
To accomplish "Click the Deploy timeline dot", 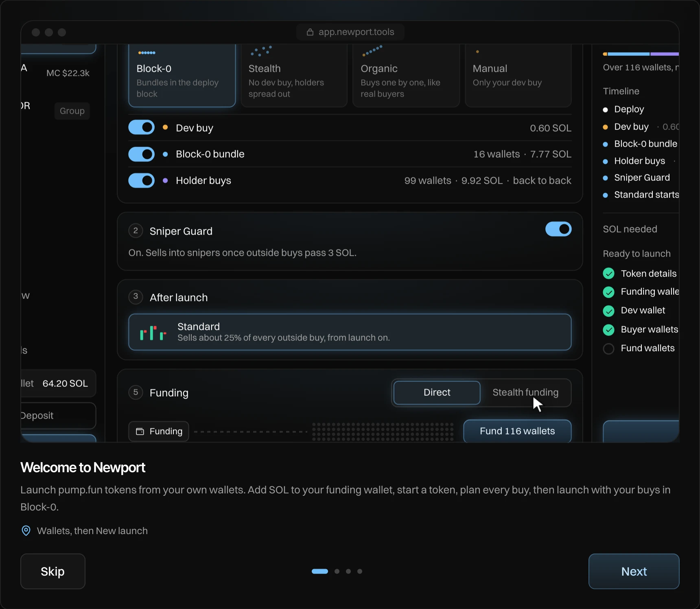I will tap(605, 110).
